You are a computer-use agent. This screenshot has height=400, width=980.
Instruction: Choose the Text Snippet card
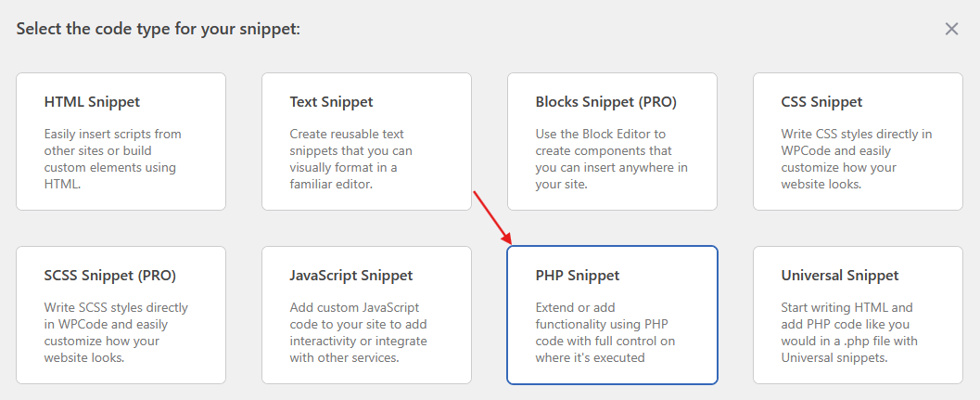[366, 141]
